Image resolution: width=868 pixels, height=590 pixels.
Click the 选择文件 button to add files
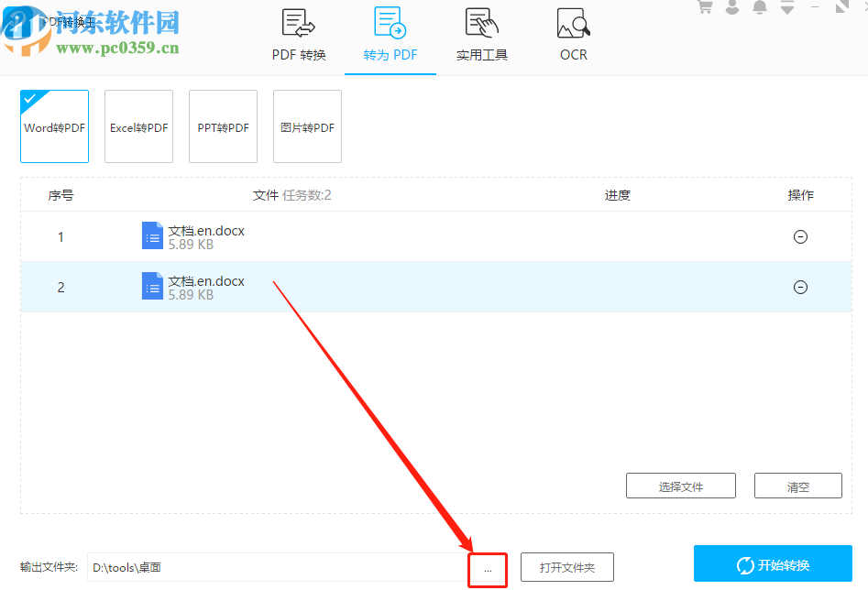pos(680,486)
